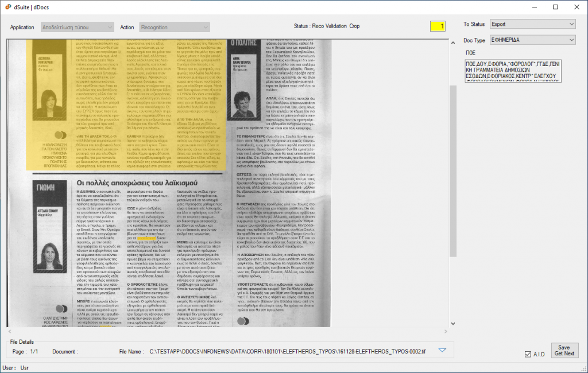Uncheck the A.I.D checkbox
The width and height of the screenshot is (588, 373).
[x=528, y=354]
